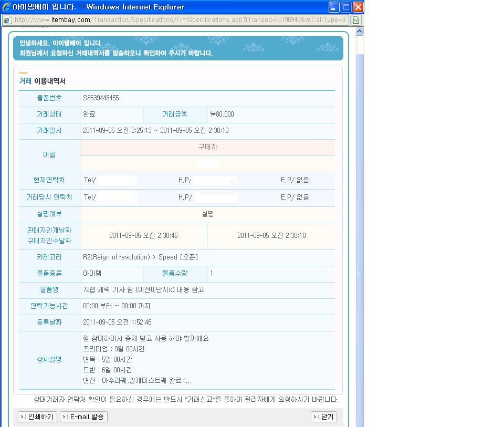Click the arrow icon on the 인쇄하기 button
Viewport: 504px width, 427px height.
pos(23,416)
